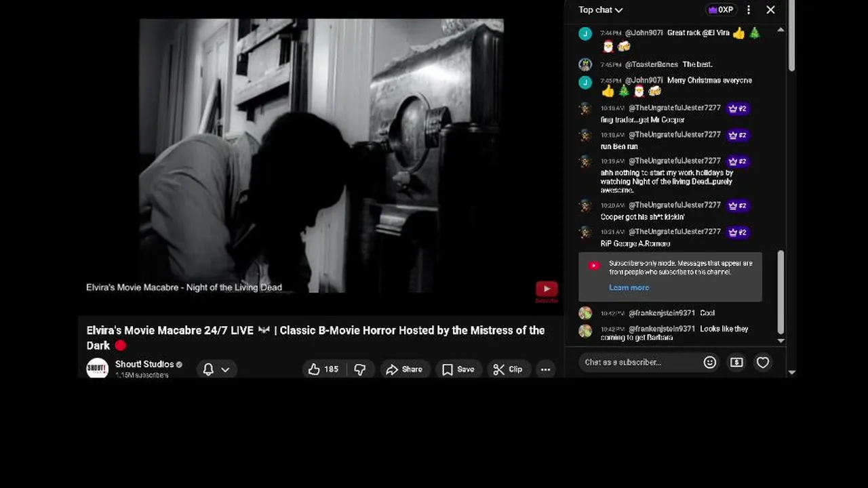Like the video with thumbs up 185
This screenshot has height=488, width=868.
[x=323, y=369]
